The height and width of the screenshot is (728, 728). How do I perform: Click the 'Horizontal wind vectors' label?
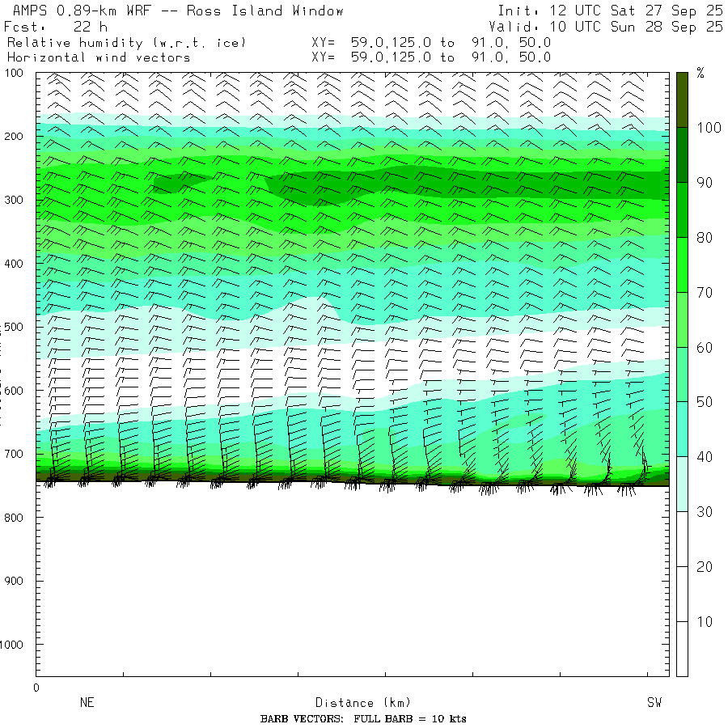(x=99, y=57)
